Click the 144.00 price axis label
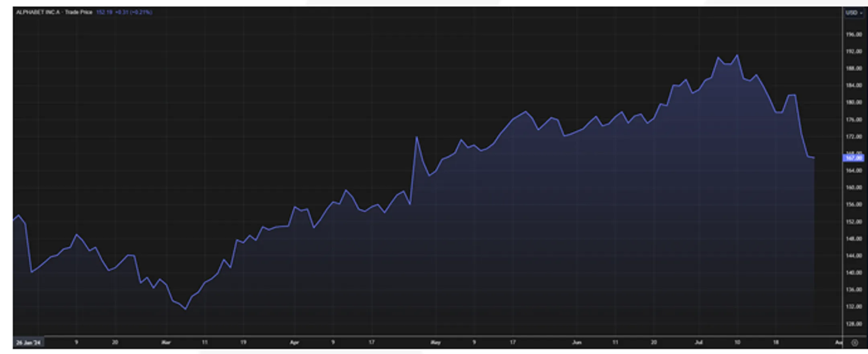868x354 pixels. [854, 255]
